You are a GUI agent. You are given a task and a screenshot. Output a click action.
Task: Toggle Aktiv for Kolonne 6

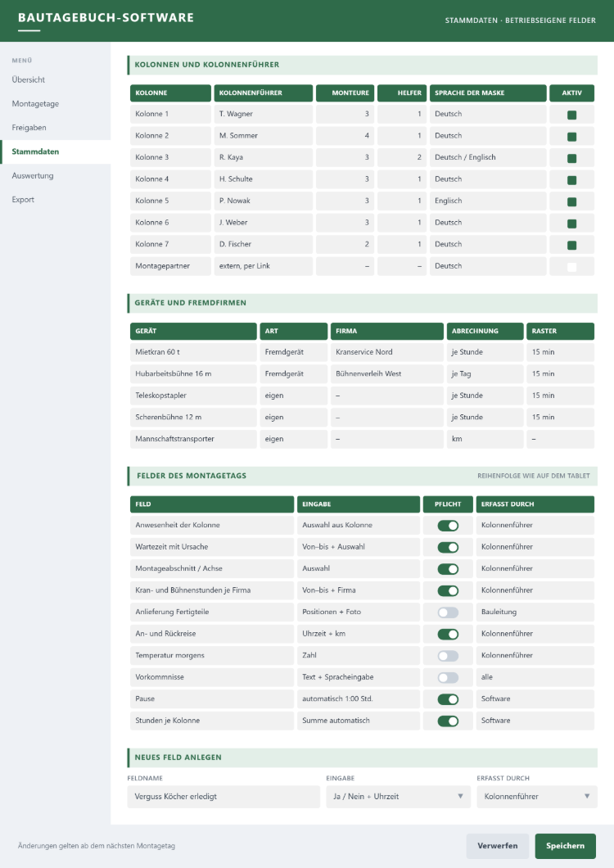click(x=572, y=224)
